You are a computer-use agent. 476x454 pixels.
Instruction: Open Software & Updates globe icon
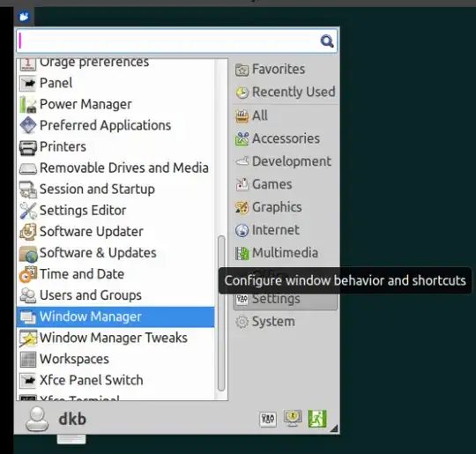[x=28, y=253]
